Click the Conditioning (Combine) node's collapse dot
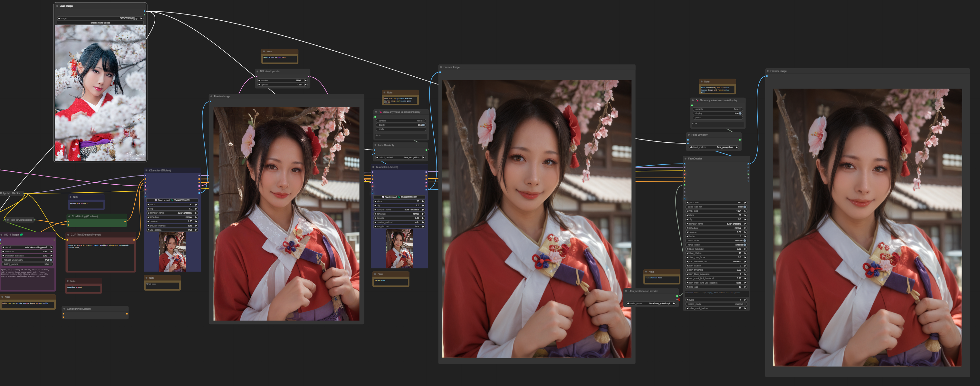Viewport: 980px width, 386px height. (x=69, y=216)
